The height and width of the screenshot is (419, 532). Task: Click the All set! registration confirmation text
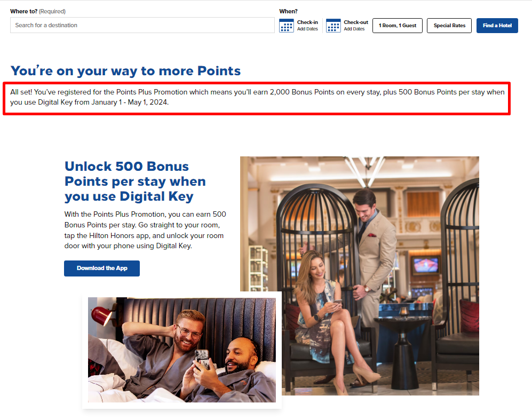(x=257, y=97)
